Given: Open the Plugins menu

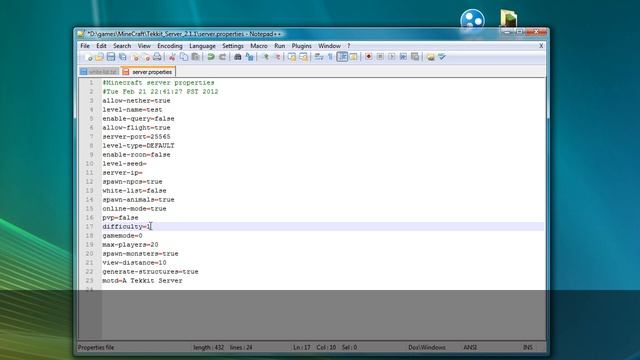Looking at the screenshot, I should [301, 46].
